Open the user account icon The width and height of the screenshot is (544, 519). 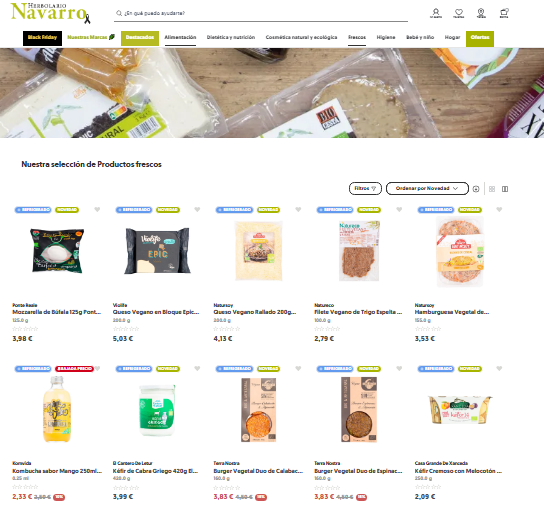click(436, 13)
